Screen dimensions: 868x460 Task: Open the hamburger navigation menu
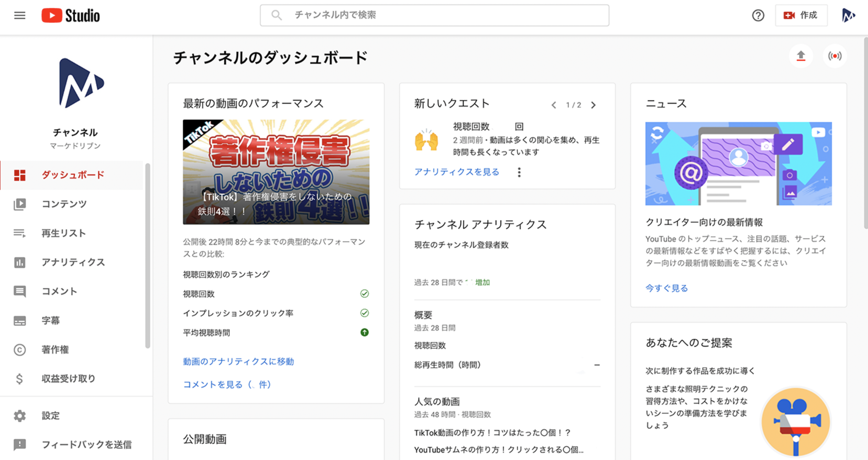pos(19,15)
